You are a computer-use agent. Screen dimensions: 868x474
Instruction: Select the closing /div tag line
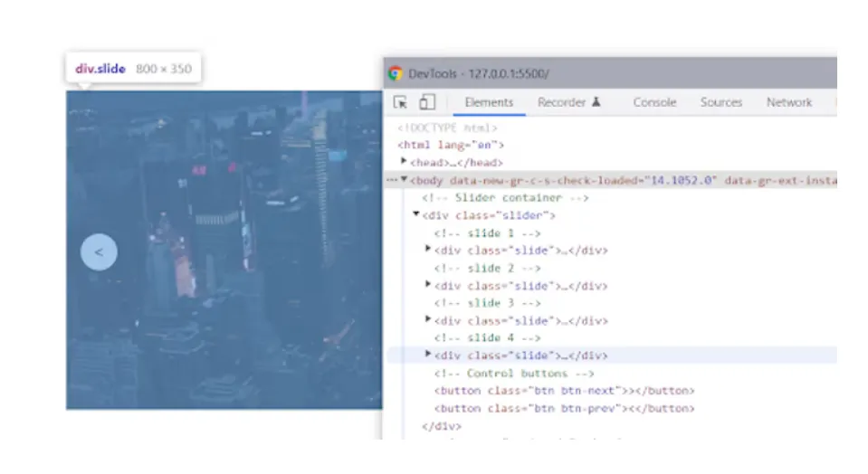441,426
